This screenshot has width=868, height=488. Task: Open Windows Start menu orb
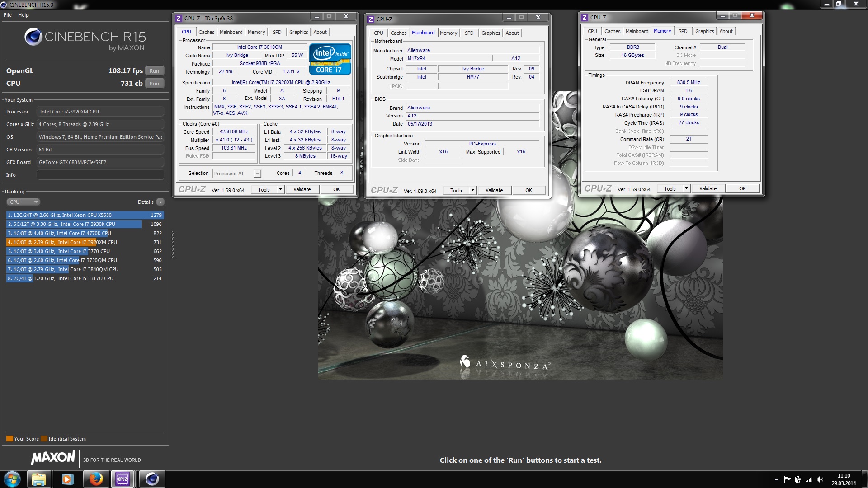pyautogui.click(x=12, y=479)
